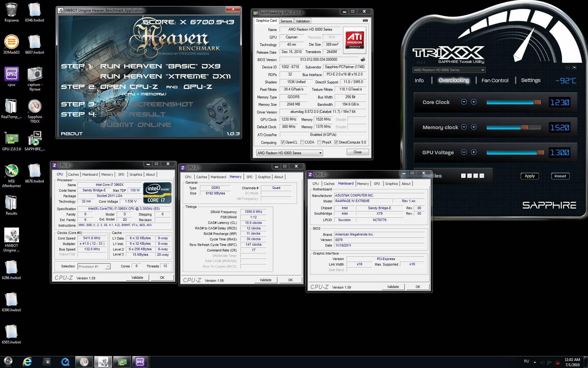
Task: Open the 6678.hwbot file icon
Action: point(35,173)
